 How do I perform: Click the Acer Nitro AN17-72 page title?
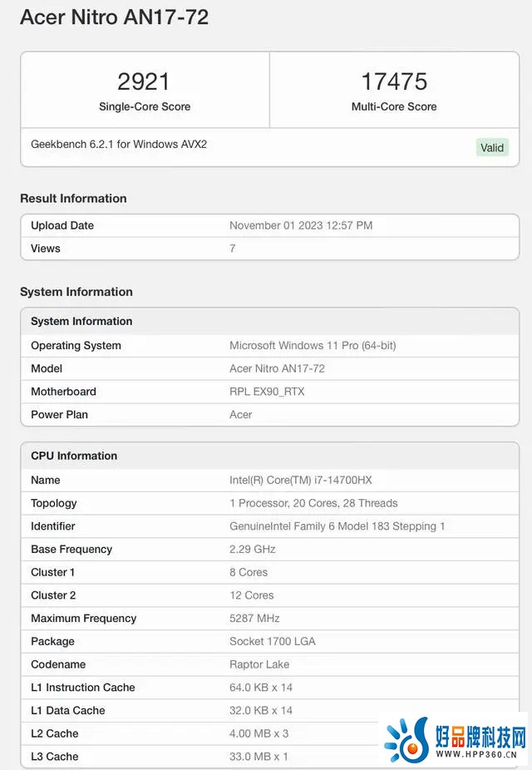pos(115,17)
